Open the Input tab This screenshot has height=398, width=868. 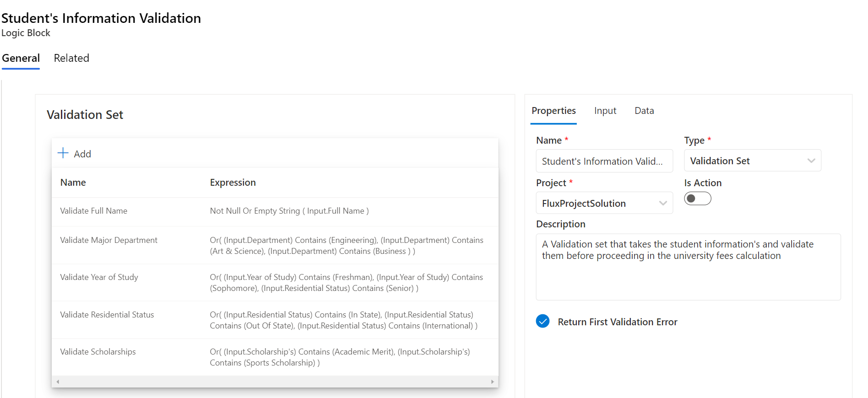[605, 111]
